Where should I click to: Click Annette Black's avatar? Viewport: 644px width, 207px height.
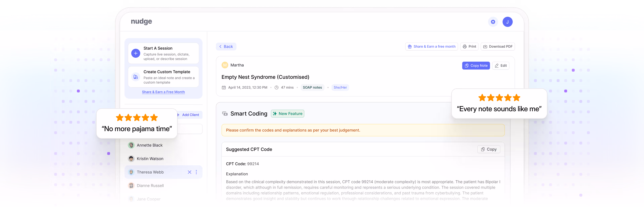point(131,145)
